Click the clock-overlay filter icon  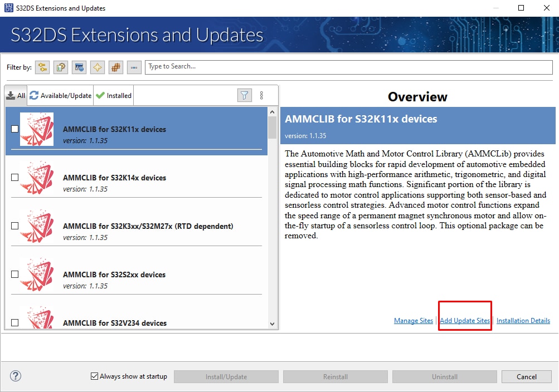click(x=79, y=67)
